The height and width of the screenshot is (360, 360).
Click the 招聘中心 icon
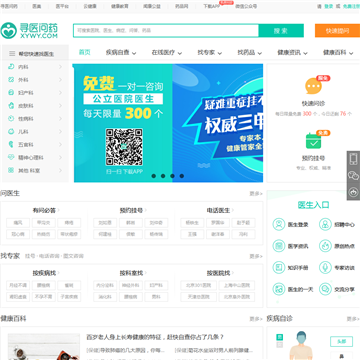325,225
